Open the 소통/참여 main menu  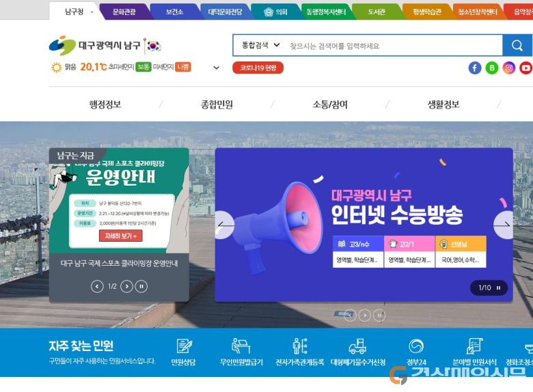pyautogui.click(x=330, y=104)
